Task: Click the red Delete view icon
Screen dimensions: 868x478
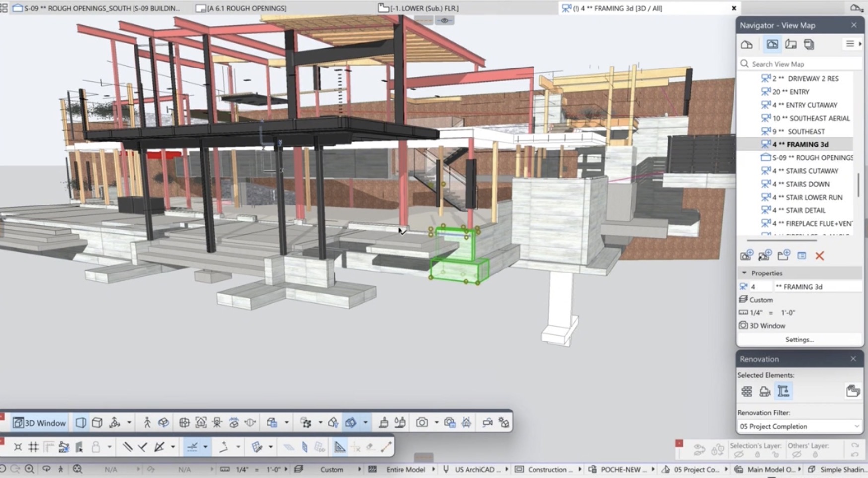Action: click(819, 256)
